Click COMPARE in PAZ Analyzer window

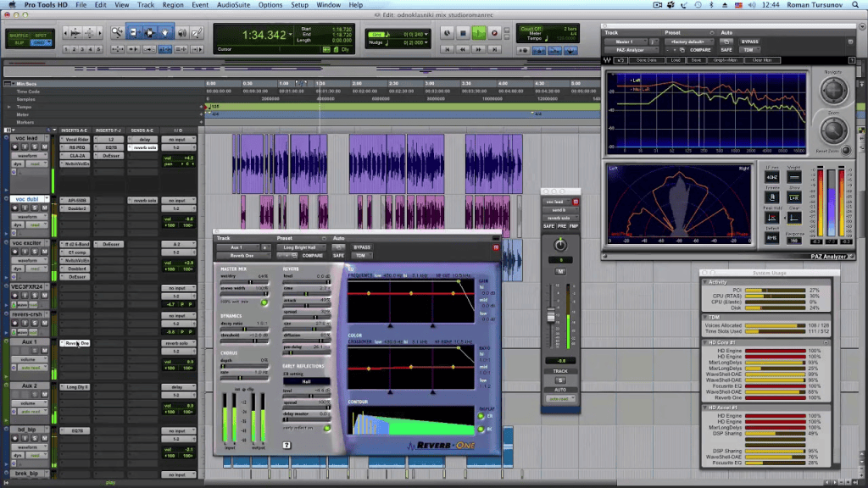coord(700,50)
